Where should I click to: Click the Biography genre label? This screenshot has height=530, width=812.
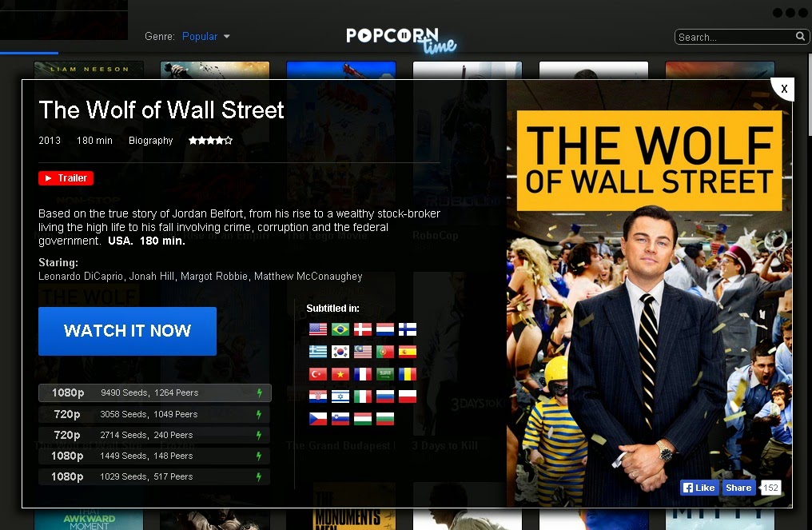coord(151,141)
